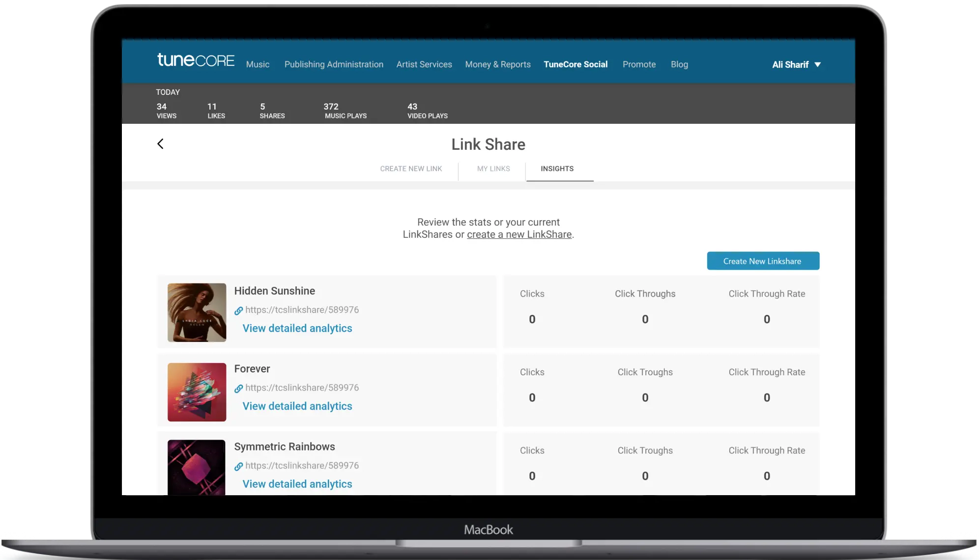The width and height of the screenshot is (979, 560).
Task: Click the 11 Likes stat
Action: pyautogui.click(x=216, y=111)
